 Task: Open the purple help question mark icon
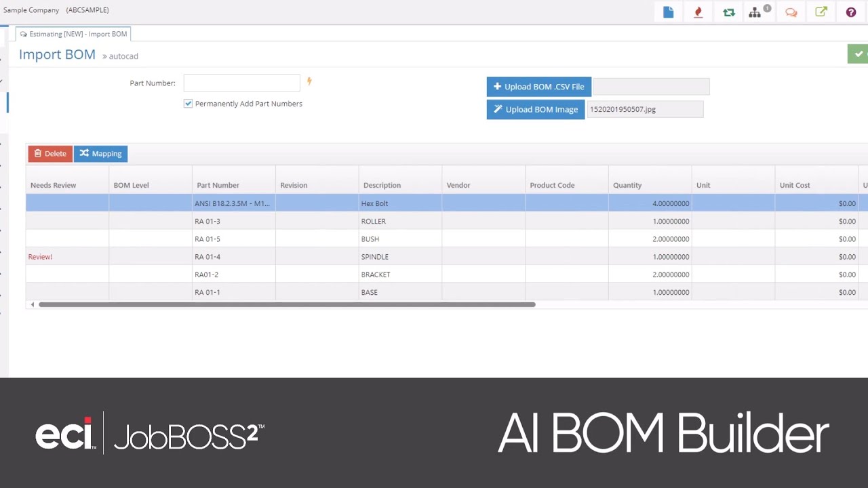click(x=851, y=12)
